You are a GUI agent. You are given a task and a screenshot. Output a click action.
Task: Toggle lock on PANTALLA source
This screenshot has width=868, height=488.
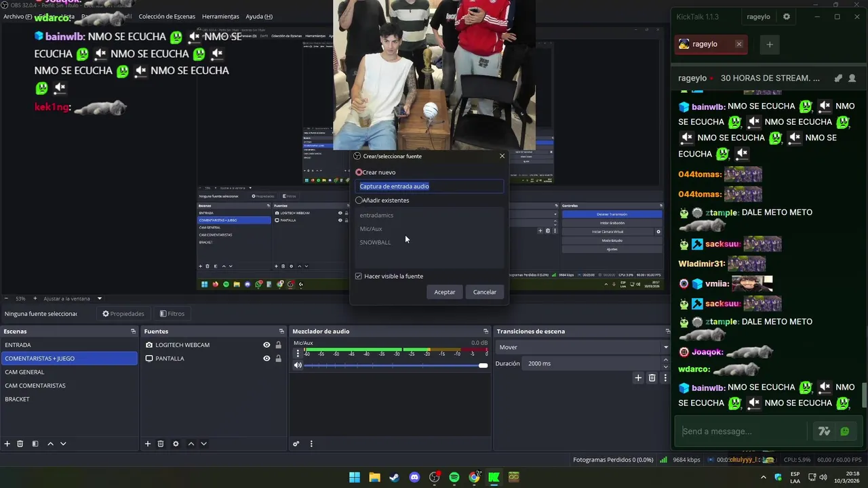point(278,359)
